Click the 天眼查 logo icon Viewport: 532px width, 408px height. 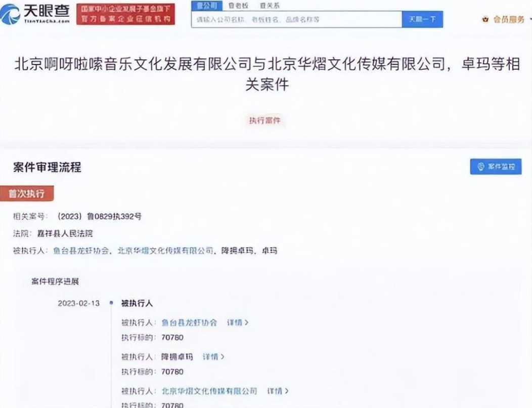tap(10, 14)
